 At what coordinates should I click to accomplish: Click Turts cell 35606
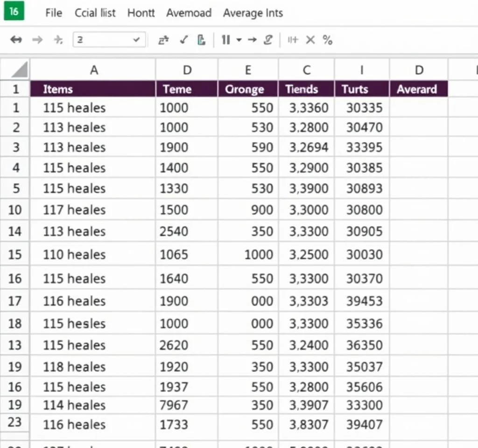[362, 387]
